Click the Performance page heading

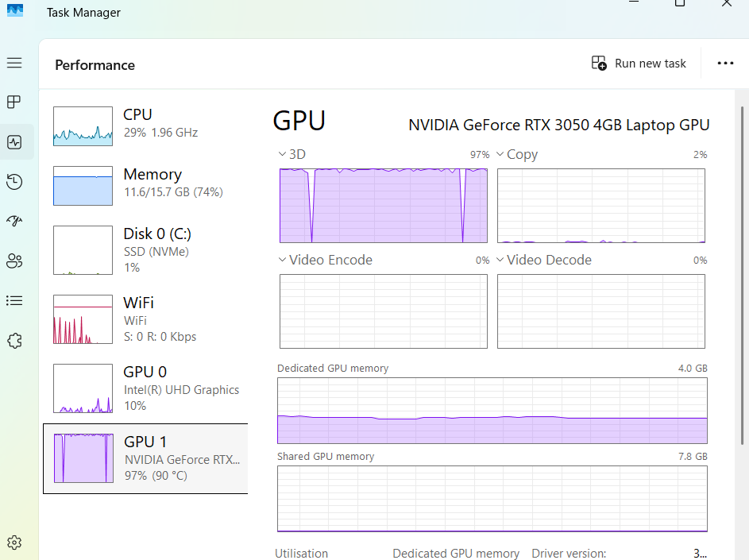(x=95, y=65)
